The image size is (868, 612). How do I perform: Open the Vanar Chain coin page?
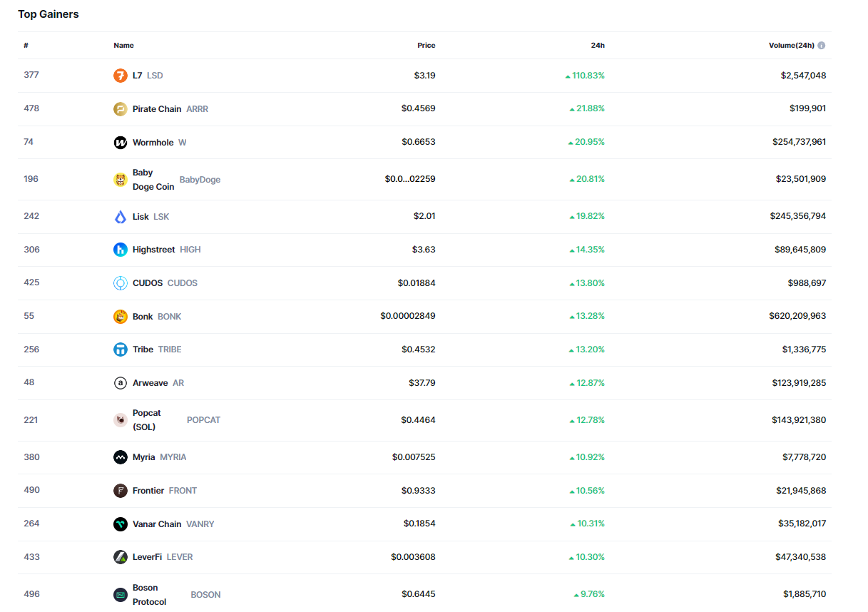click(157, 524)
